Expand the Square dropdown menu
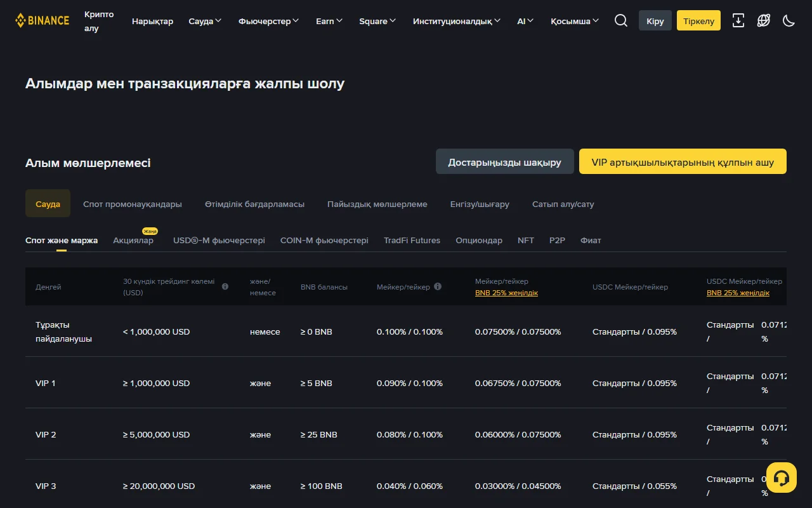The image size is (812, 508). (x=377, y=21)
